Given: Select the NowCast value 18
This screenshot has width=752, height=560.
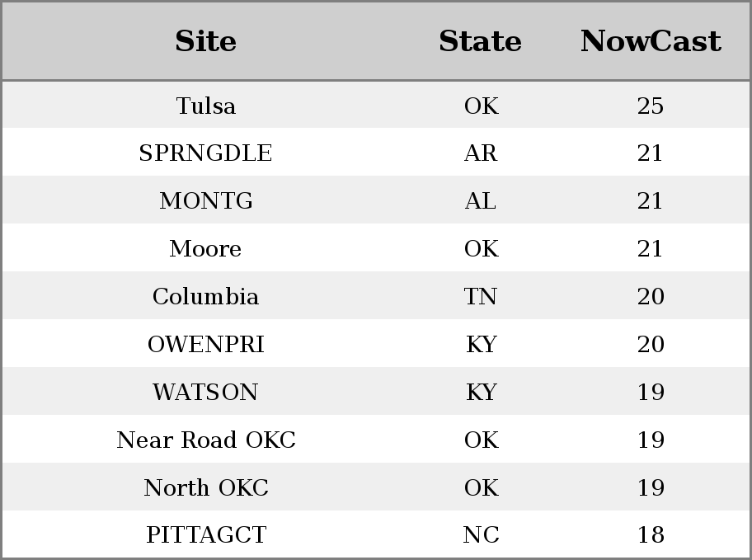Looking at the screenshot, I should pos(651,534).
